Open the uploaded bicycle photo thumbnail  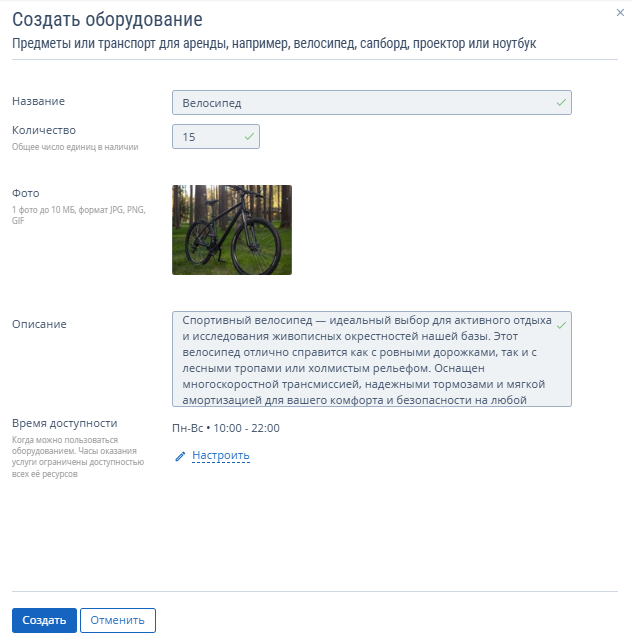coord(232,230)
